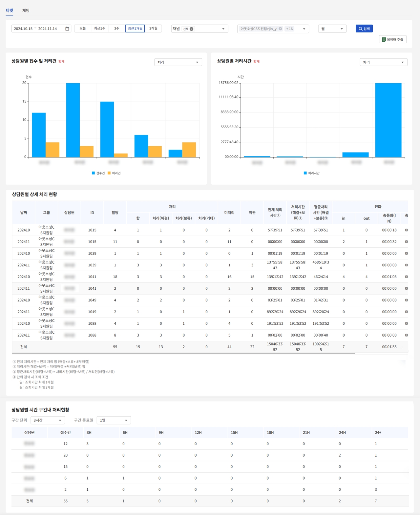420x515 pixels.
Task: Select the 최근1주 date range option
Action: point(100,29)
